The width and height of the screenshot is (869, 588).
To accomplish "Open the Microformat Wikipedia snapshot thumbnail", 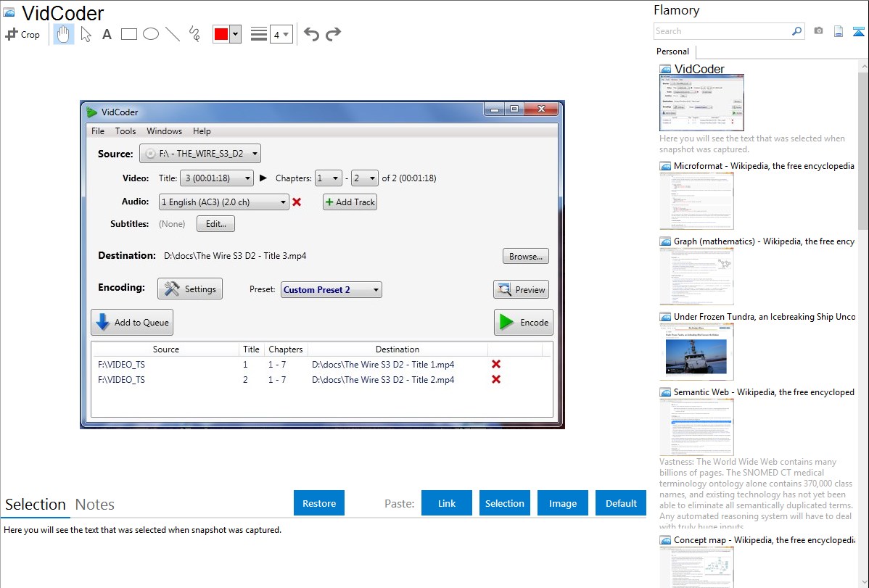I will tap(696, 201).
